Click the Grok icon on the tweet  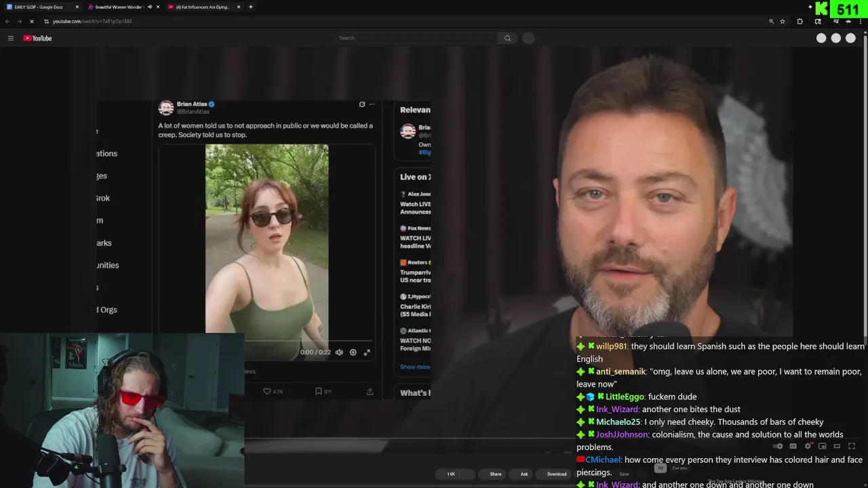pos(361,104)
